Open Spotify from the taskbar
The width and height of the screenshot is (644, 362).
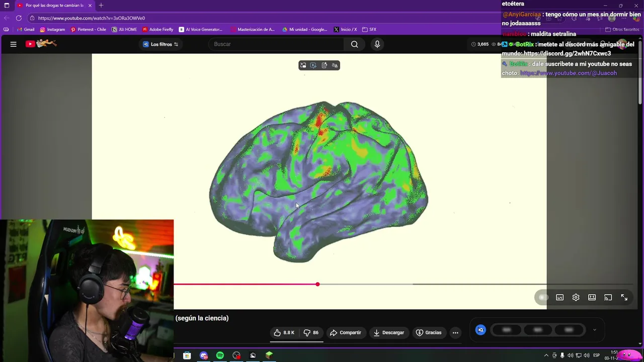[x=220, y=355]
